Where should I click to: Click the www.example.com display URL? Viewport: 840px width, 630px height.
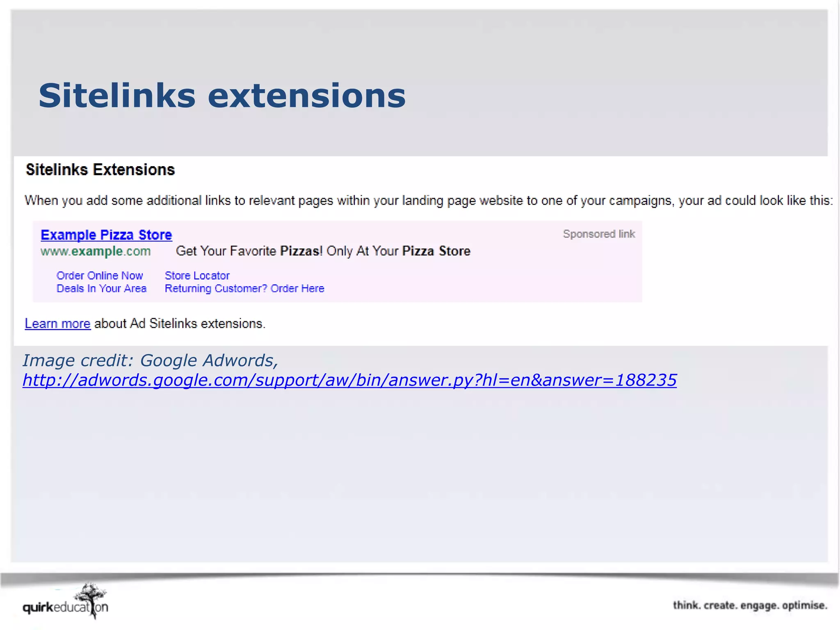[x=96, y=251]
